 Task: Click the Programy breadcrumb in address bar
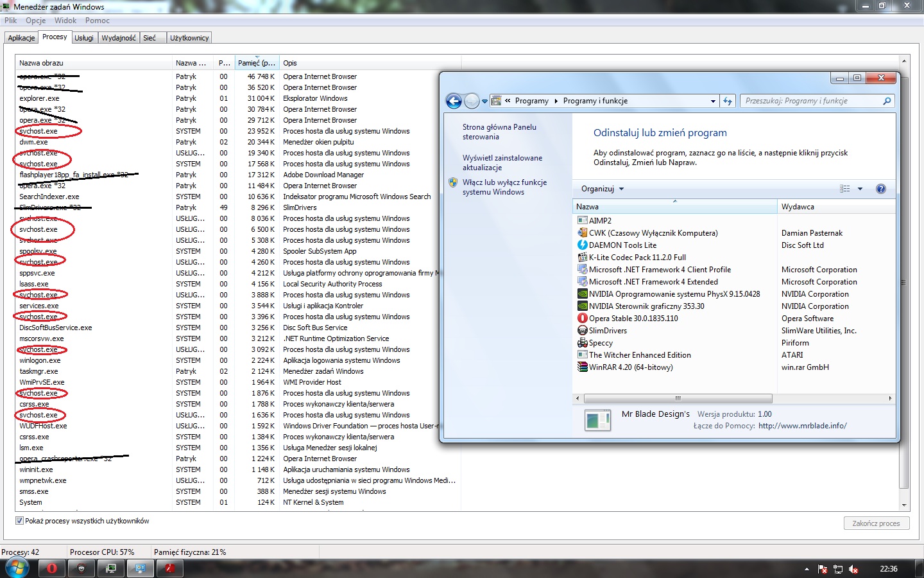click(532, 101)
